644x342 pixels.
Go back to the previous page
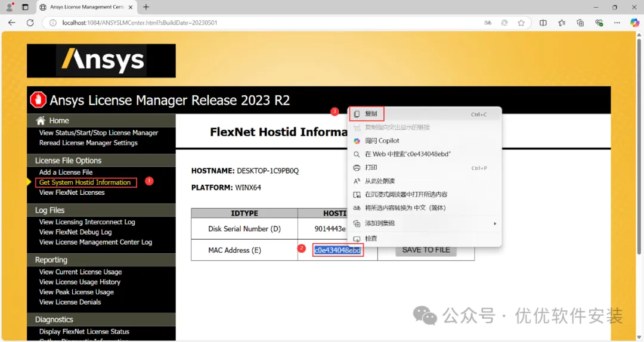click(x=11, y=23)
